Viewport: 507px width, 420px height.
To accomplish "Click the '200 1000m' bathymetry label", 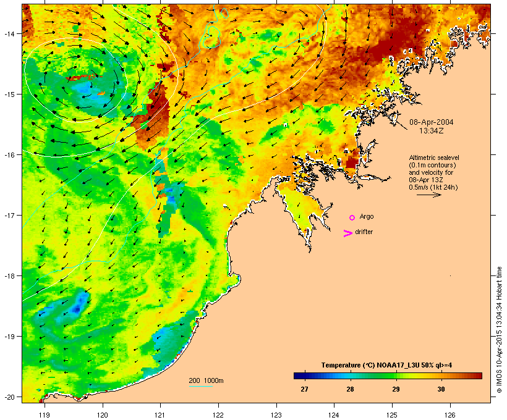I will point(206,380).
